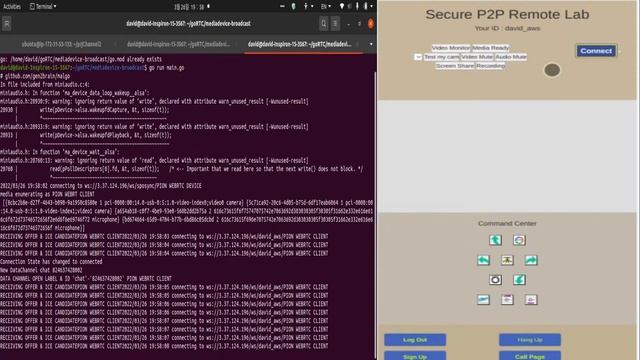
Task: Click the Connect button
Action: tap(596, 51)
